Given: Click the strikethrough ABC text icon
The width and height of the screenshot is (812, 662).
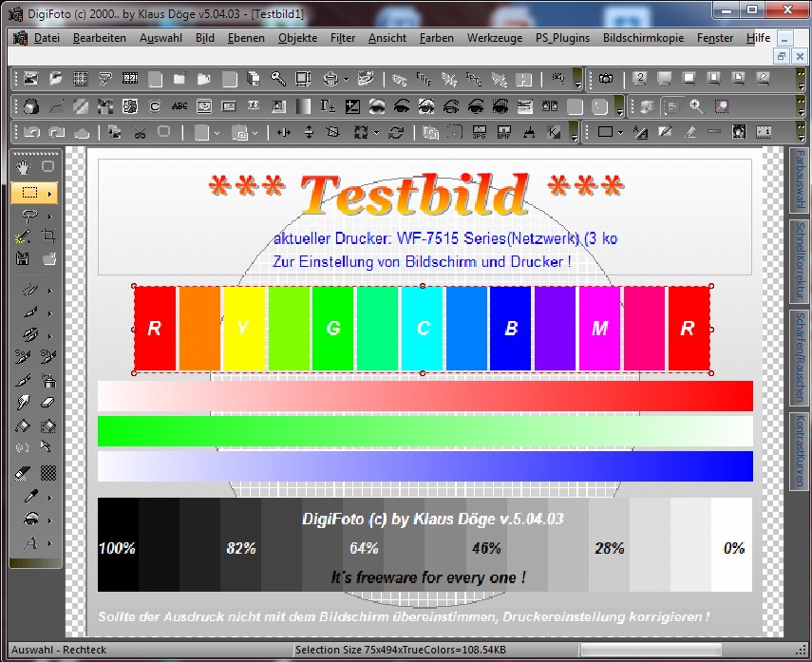Looking at the screenshot, I should pos(179,106).
